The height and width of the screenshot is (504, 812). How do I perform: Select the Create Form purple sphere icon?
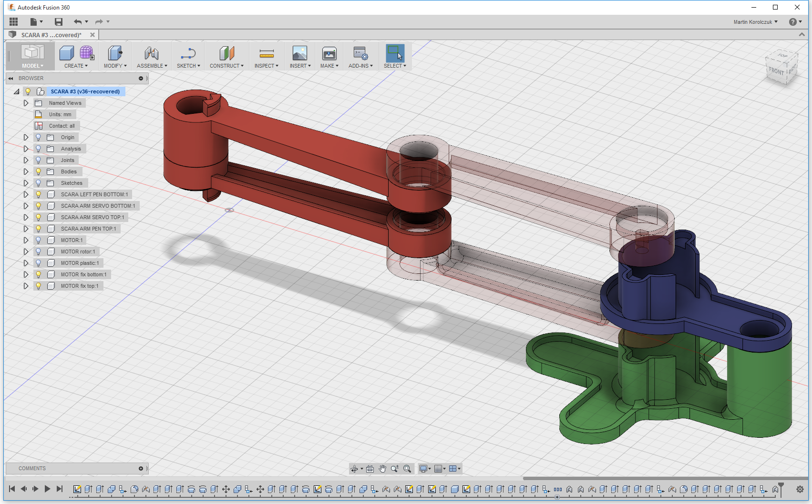[87, 53]
